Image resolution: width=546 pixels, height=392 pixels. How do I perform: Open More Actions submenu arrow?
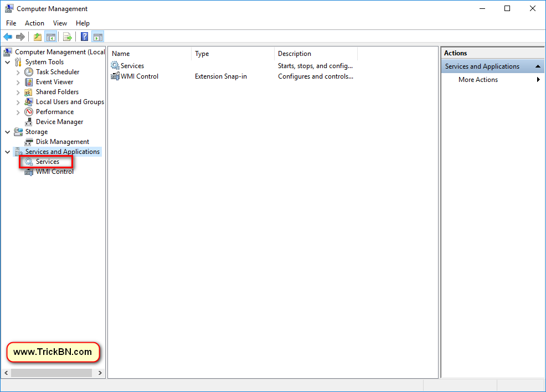pos(538,79)
